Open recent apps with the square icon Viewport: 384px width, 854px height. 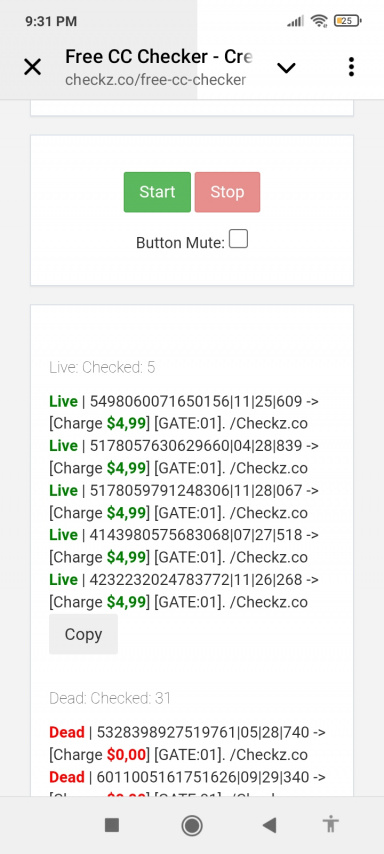(112, 825)
